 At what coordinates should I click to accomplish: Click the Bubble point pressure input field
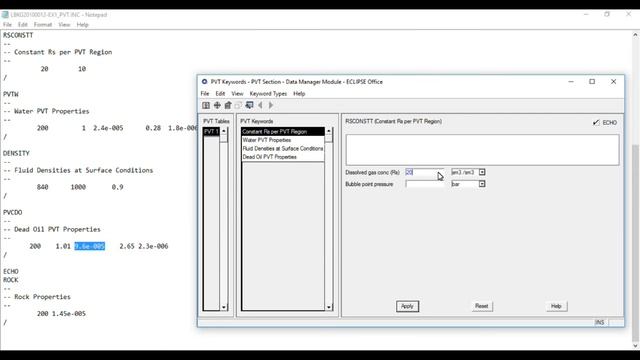(x=424, y=184)
